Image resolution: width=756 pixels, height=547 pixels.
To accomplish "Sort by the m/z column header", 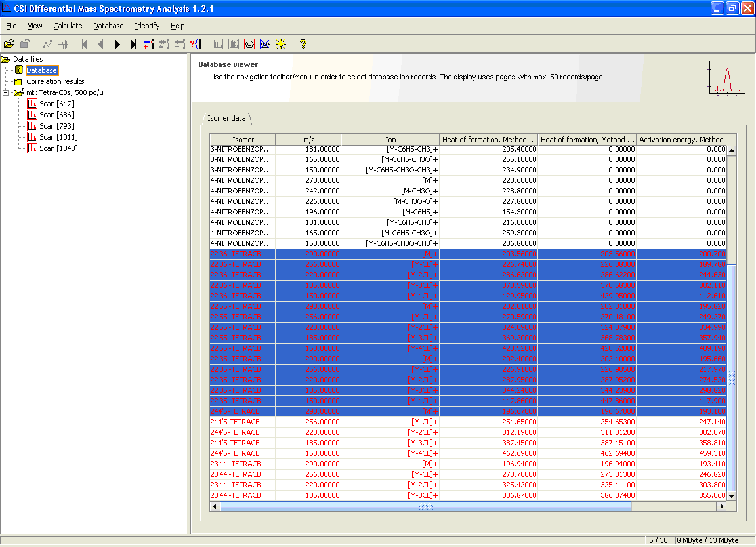I will [308, 140].
